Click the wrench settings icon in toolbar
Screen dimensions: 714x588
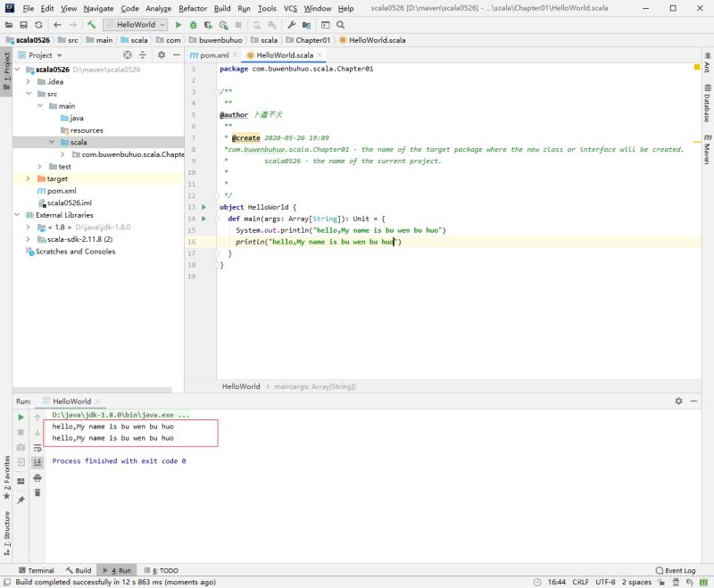coord(291,25)
